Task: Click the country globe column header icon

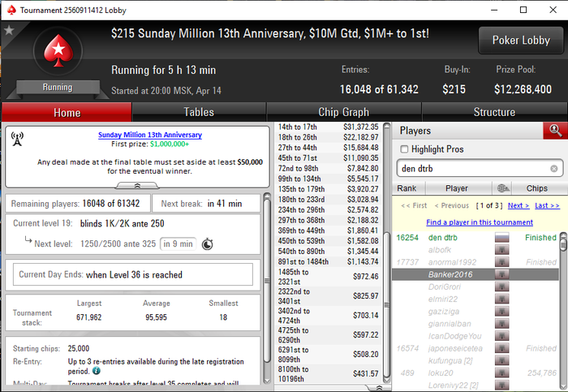Action: (503, 188)
